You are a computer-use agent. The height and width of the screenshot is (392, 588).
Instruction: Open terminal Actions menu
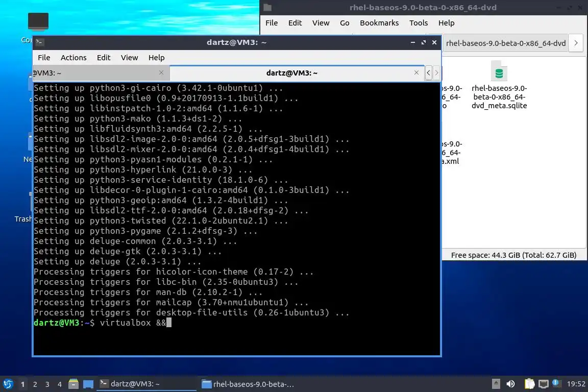(x=73, y=57)
